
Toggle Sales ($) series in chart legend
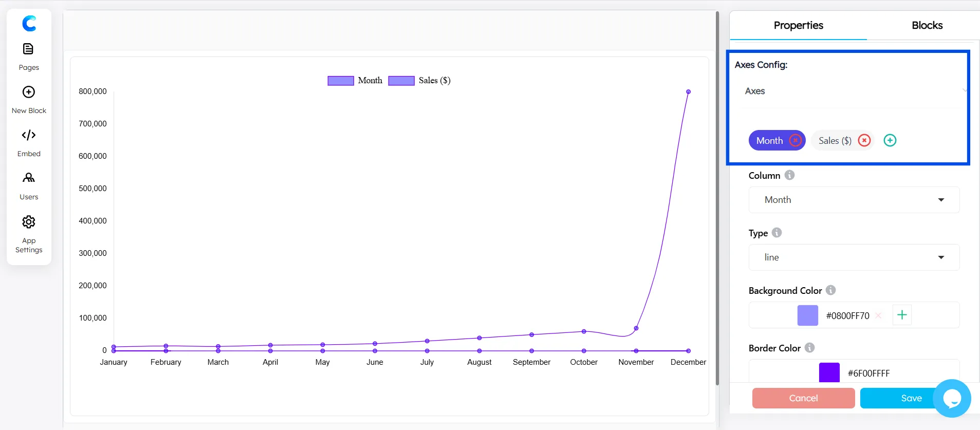419,81
